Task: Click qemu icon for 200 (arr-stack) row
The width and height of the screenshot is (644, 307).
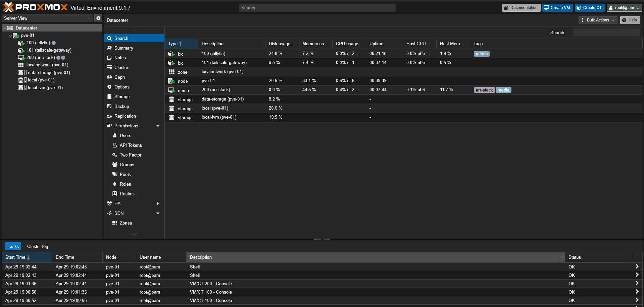Action: [171, 90]
